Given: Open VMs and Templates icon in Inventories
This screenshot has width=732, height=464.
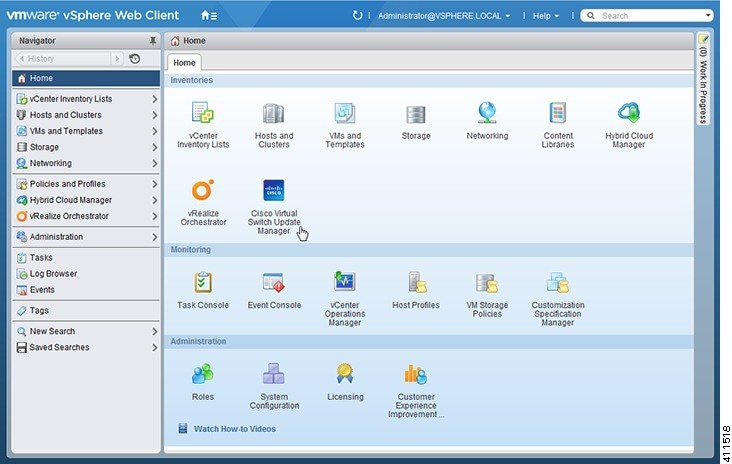Looking at the screenshot, I should pos(345,113).
